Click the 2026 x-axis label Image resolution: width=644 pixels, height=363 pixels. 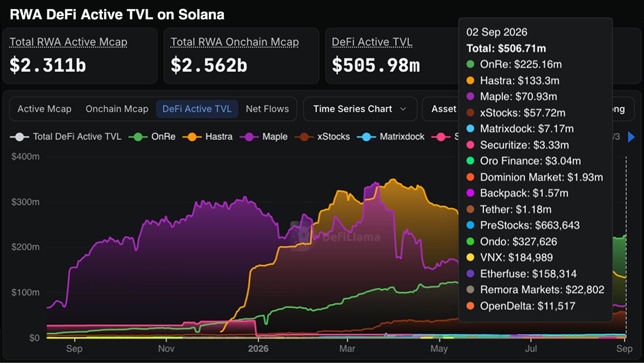point(258,349)
